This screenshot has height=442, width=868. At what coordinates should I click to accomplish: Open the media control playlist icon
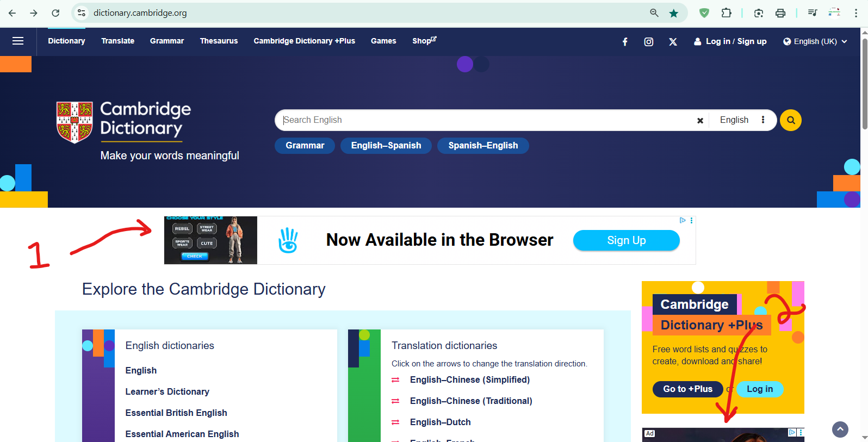813,13
